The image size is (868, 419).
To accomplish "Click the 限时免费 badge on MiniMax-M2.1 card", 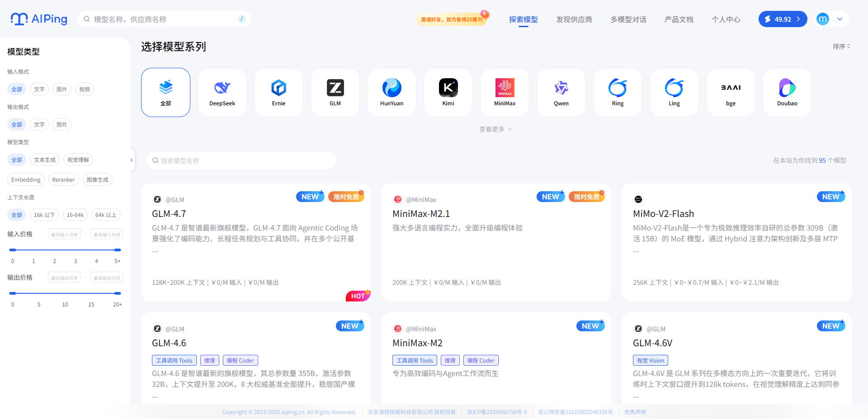I will (x=587, y=197).
